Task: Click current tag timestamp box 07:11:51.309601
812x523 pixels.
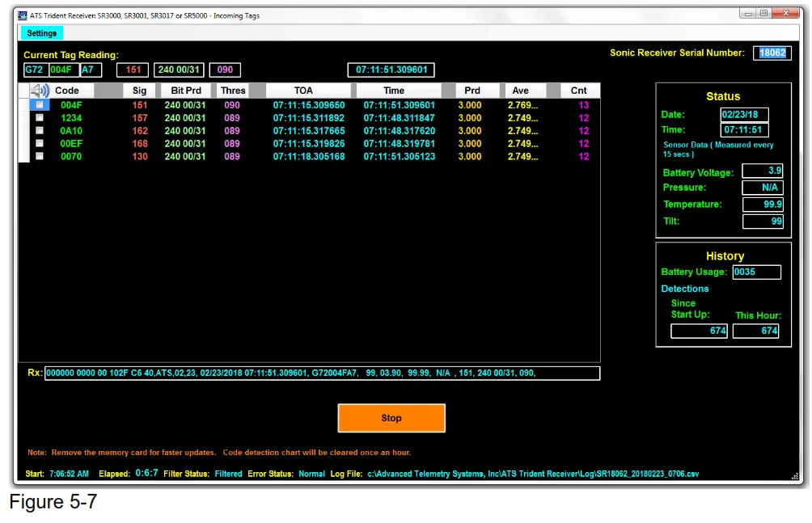Action: (391, 70)
